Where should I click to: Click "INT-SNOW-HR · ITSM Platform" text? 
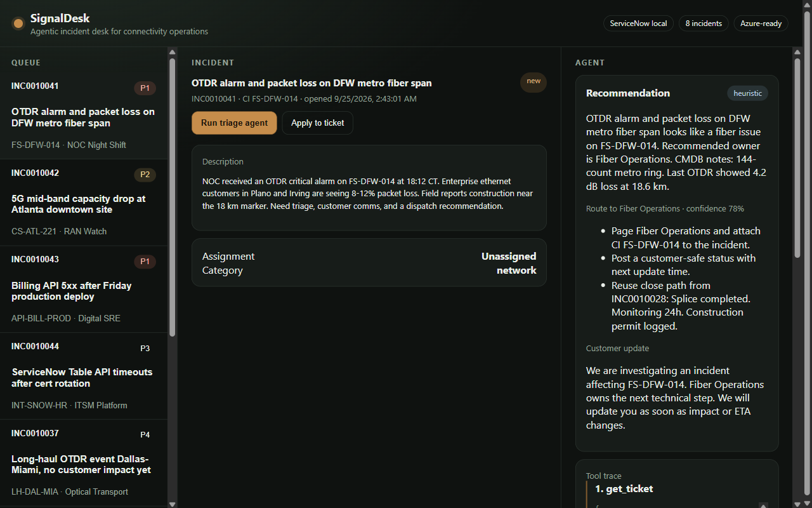point(69,405)
